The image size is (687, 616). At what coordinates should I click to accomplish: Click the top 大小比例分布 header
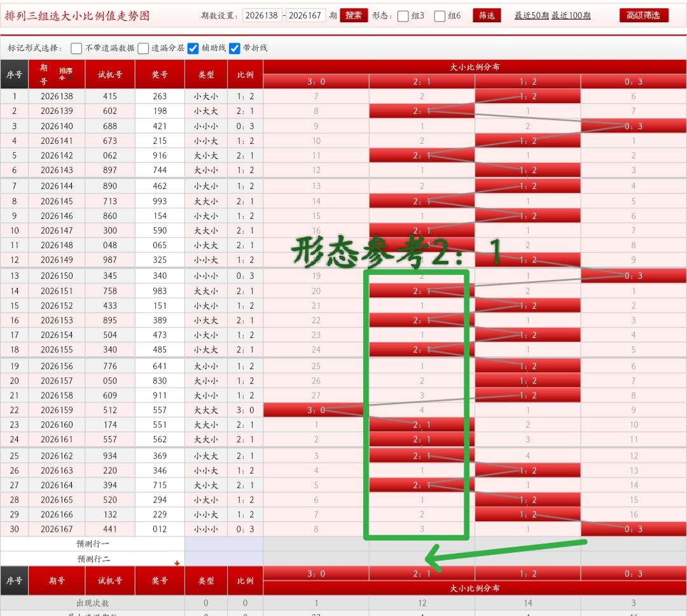(475, 67)
